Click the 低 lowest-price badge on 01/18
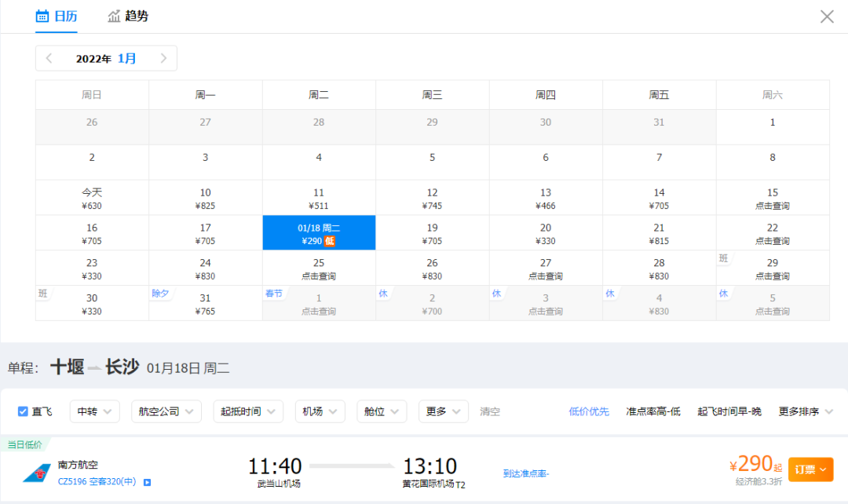848x504 pixels. (x=330, y=241)
